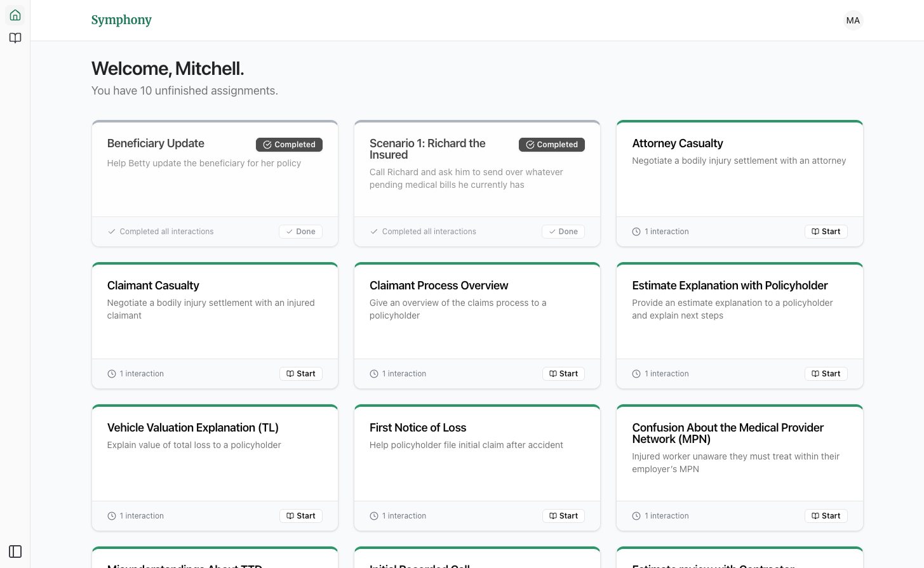Click the Completed badge on Scenario 1

[x=551, y=145]
